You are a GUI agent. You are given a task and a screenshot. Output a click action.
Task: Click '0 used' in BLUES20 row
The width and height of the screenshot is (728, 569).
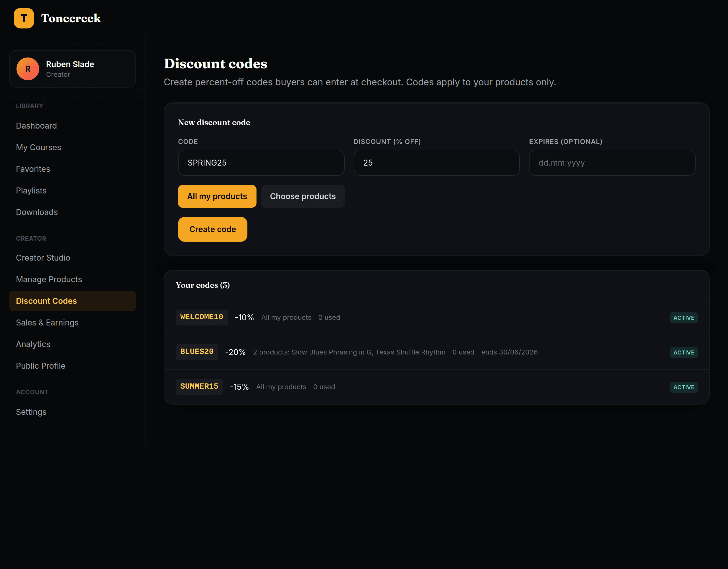(463, 352)
